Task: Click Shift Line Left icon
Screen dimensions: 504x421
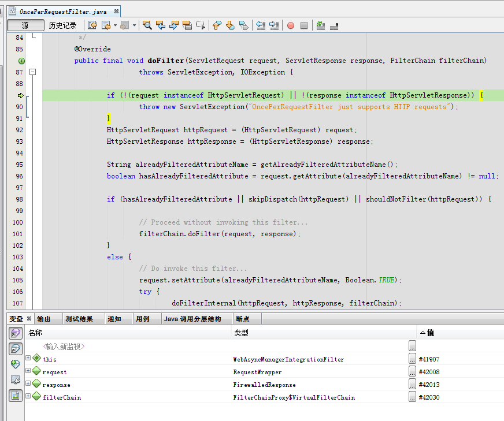Action: (x=261, y=25)
